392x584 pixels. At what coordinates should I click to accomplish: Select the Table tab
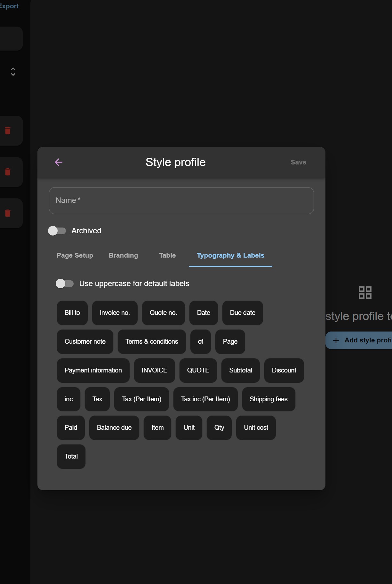[167, 255]
